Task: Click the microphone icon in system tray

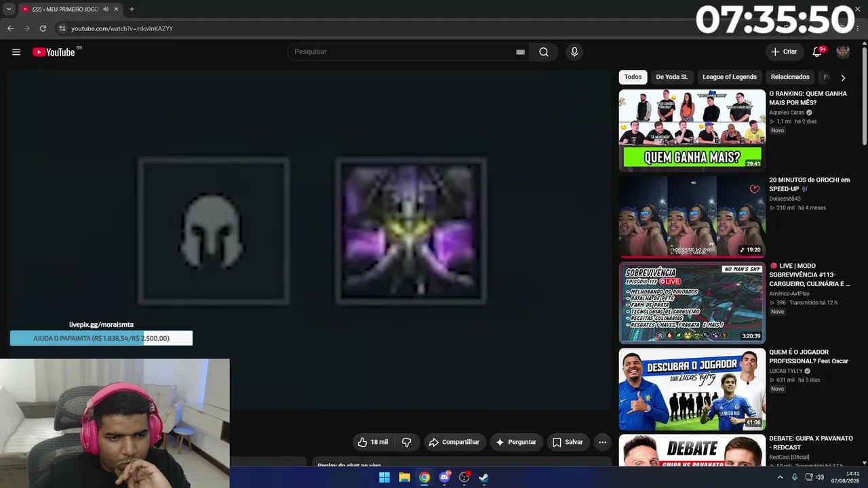Action: (794, 477)
